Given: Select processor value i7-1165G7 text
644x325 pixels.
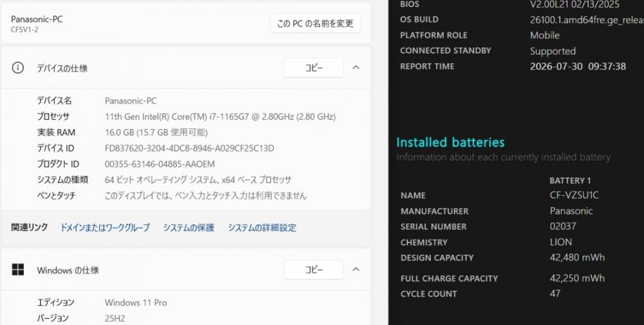Looking at the screenshot, I should click(220, 117).
